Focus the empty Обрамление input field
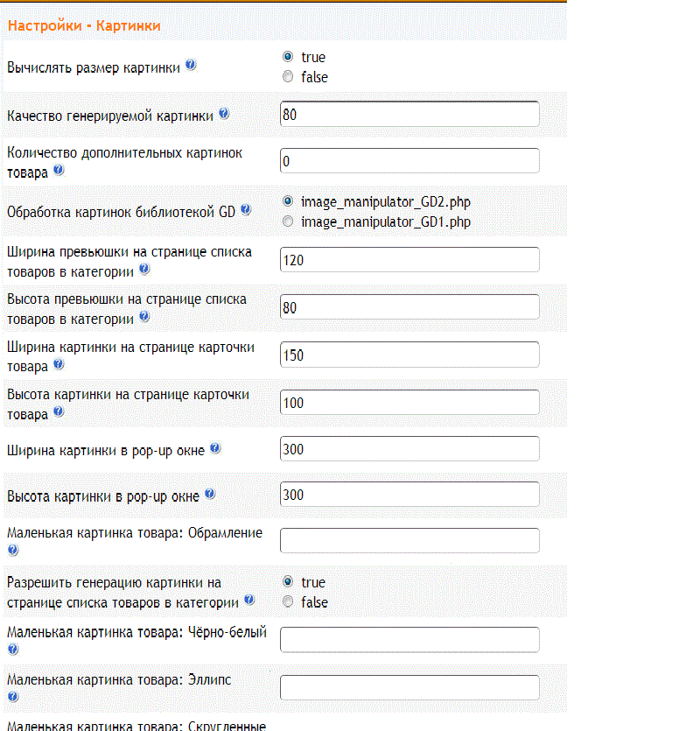This screenshot has height=731, width=700. click(409, 541)
